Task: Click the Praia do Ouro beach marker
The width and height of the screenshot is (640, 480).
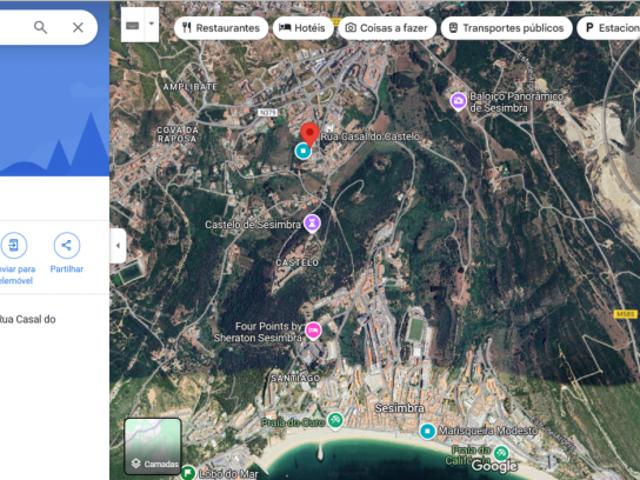Action: pyautogui.click(x=335, y=420)
